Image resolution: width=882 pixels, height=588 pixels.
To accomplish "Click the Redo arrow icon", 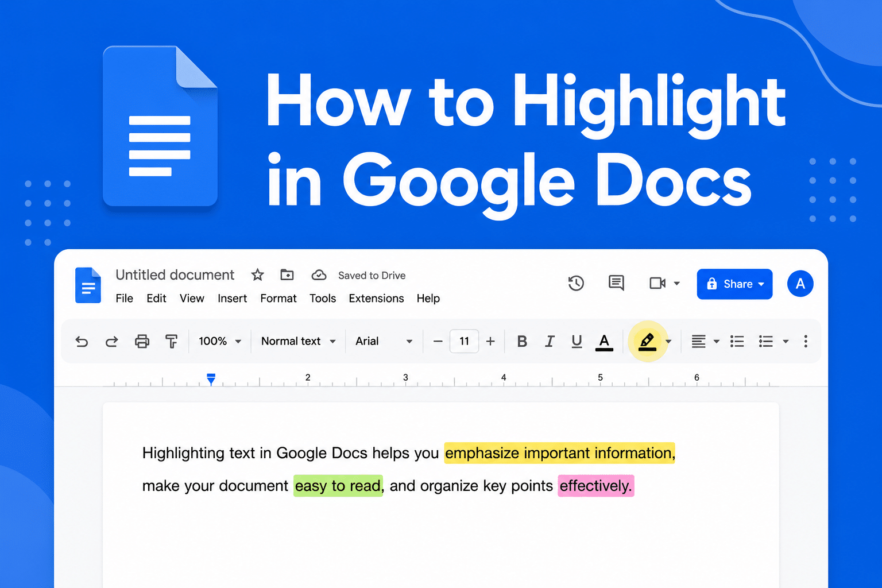I will click(111, 342).
